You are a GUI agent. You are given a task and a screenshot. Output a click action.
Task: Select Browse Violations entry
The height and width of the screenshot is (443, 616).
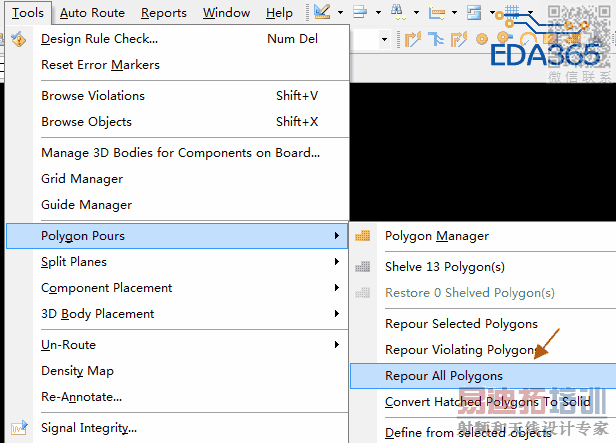click(x=177, y=95)
